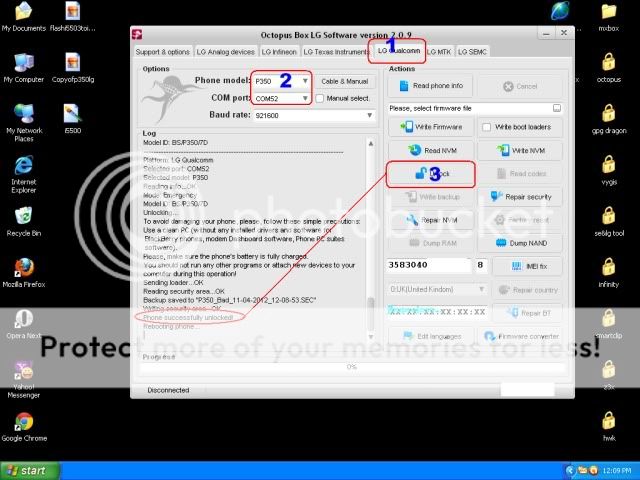Open My Documents desktop icon
640x480 pixels.
[23, 16]
